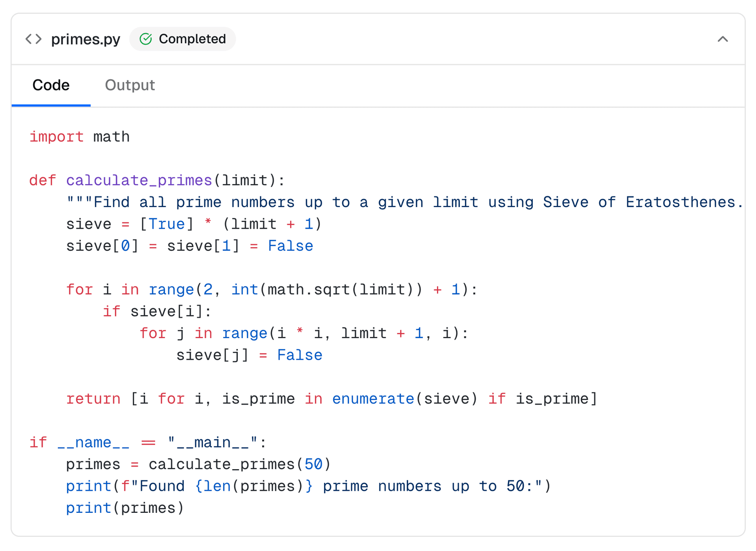The height and width of the screenshot is (551, 756).
Task: Switch to the Output tab
Action: click(130, 85)
